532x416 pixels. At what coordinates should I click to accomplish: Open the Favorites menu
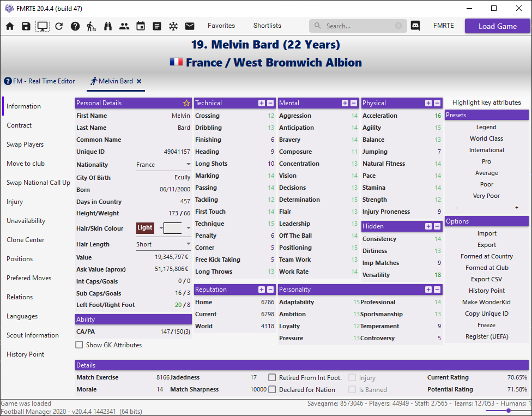(x=221, y=26)
